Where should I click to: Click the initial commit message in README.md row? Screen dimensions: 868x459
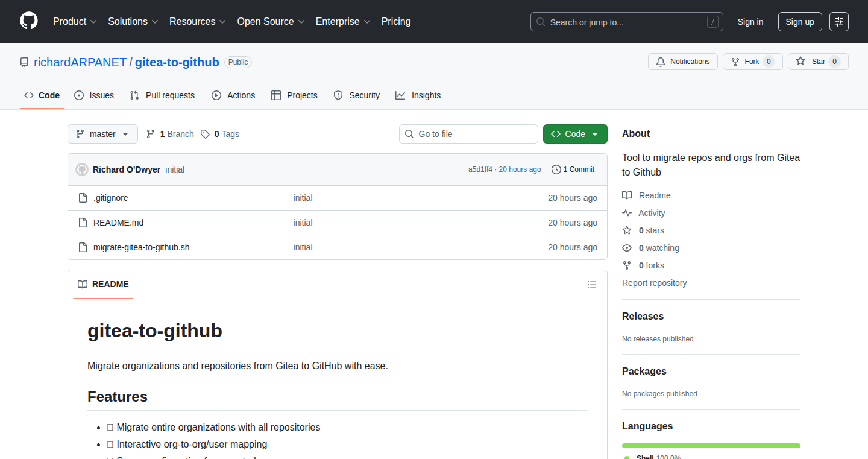pyautogui.click(x=303, y=223)
